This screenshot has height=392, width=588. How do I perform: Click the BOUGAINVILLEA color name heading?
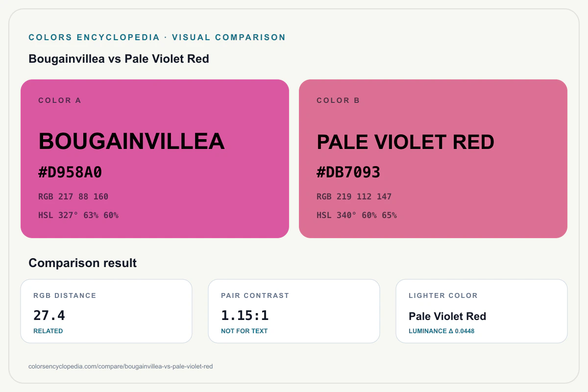[x=131, y=141]
